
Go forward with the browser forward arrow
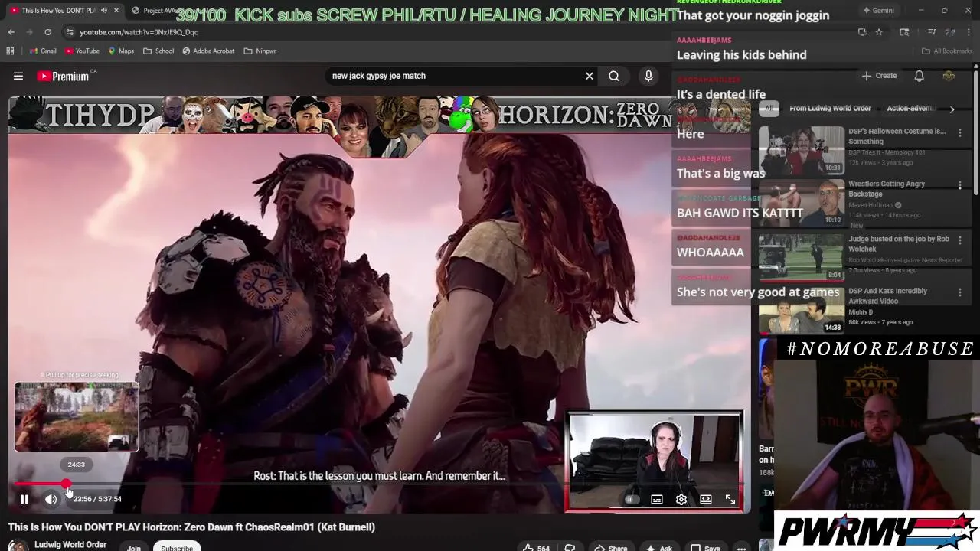[x=29, y=32]
